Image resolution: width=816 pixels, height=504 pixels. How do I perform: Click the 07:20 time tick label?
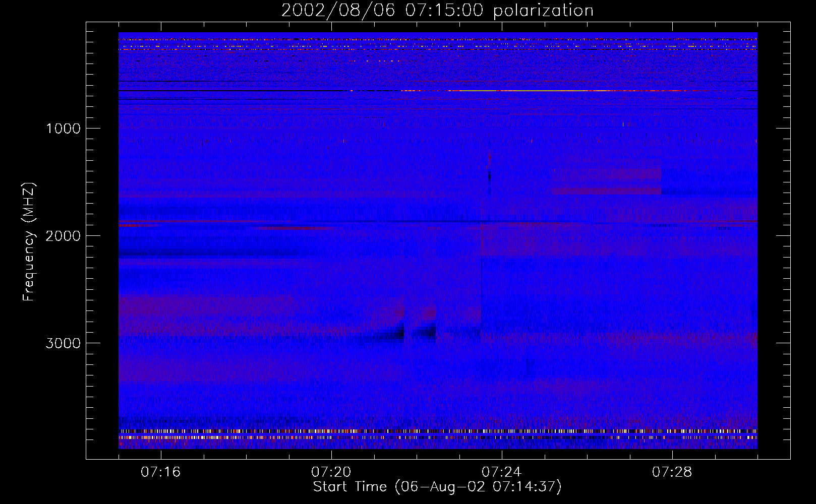(x=331, y=472)
